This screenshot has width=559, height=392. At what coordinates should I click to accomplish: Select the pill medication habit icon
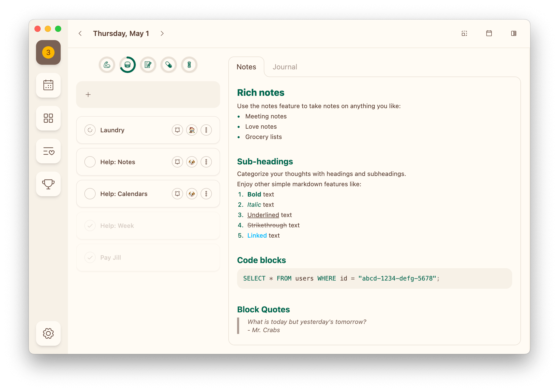pyautogui.click(x=169, y=65)
